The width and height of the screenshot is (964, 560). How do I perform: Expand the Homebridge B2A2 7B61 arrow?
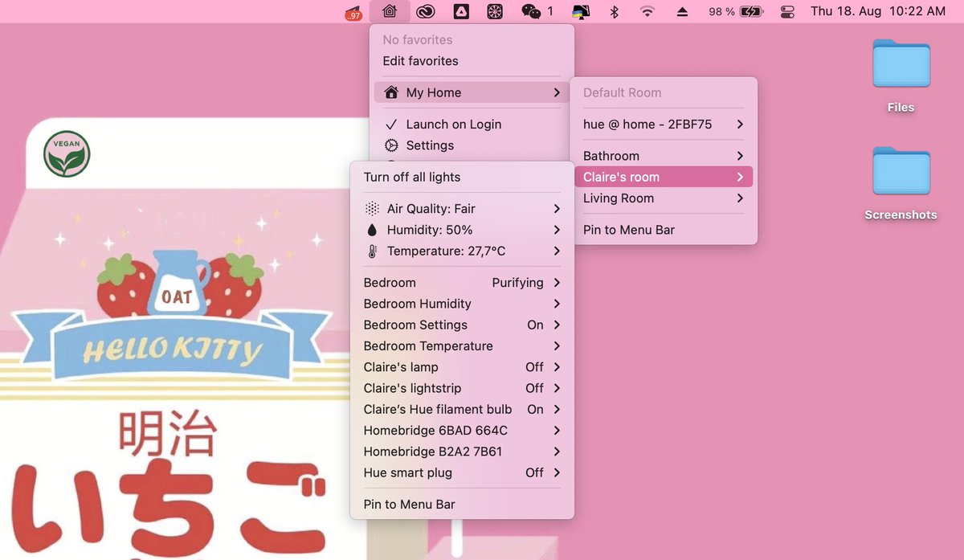click(x=557, y=452)
